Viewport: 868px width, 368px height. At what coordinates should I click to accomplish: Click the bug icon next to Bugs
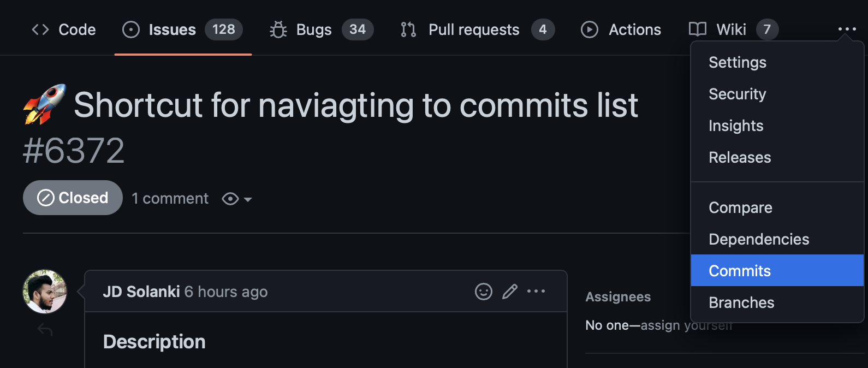tap(278, 29)
